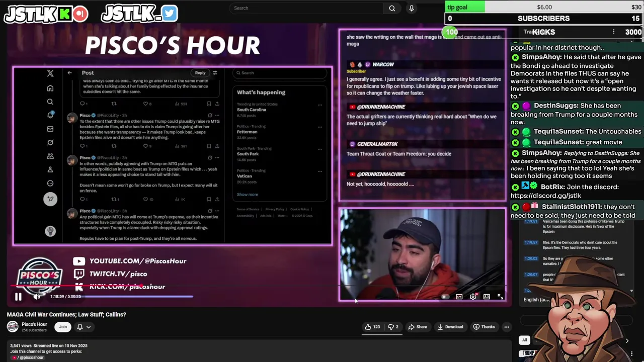
Task: Toggle the autoplay switch in the player
Action: tap(444, 297)
